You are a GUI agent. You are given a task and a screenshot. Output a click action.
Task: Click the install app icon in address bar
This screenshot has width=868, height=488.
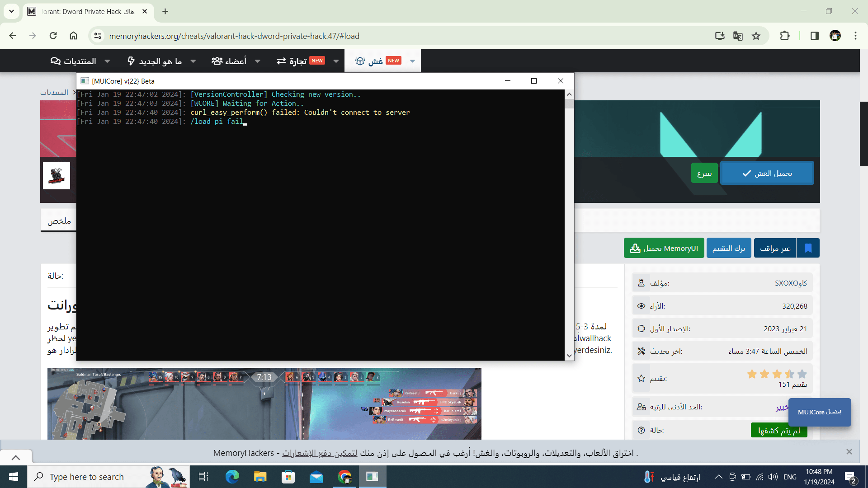click(x=720, y=36)
